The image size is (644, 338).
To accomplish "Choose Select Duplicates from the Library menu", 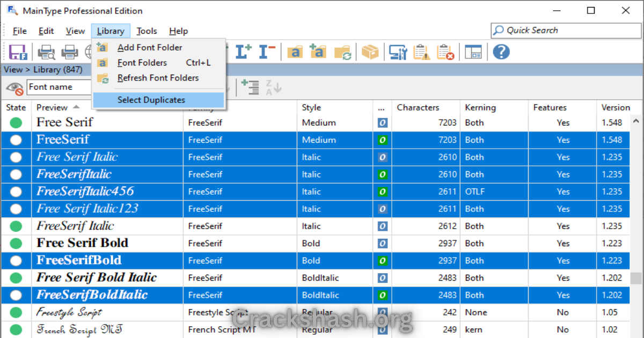I will click(158, 100).
